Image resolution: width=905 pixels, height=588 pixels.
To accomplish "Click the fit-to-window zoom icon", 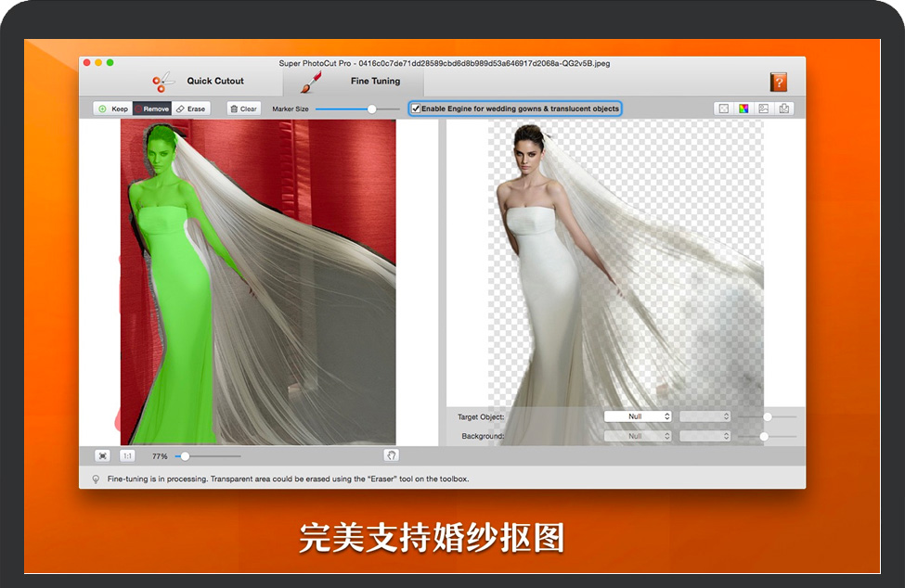I will tap(102, 456).
